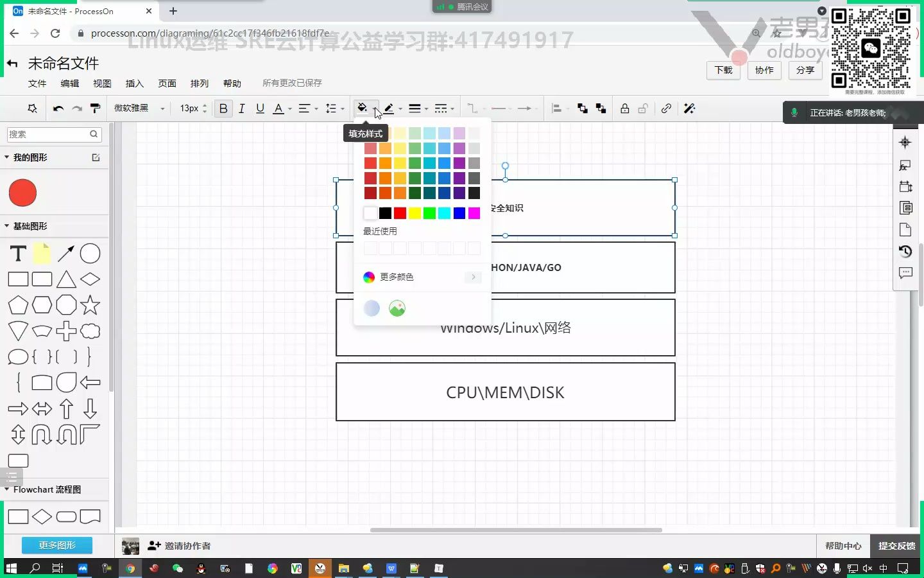Choose the double-headed horizontal arrow shape

pos(42,408)
